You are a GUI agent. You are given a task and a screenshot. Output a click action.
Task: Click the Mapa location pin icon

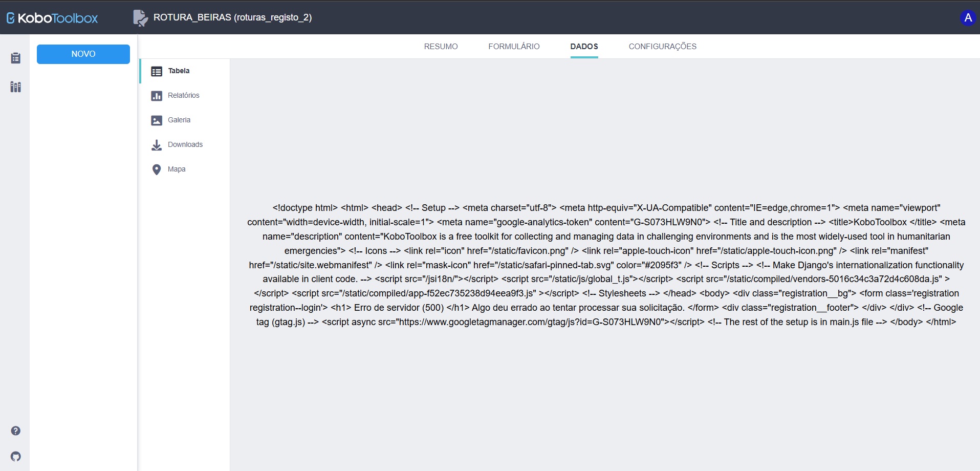pos(157,169)
